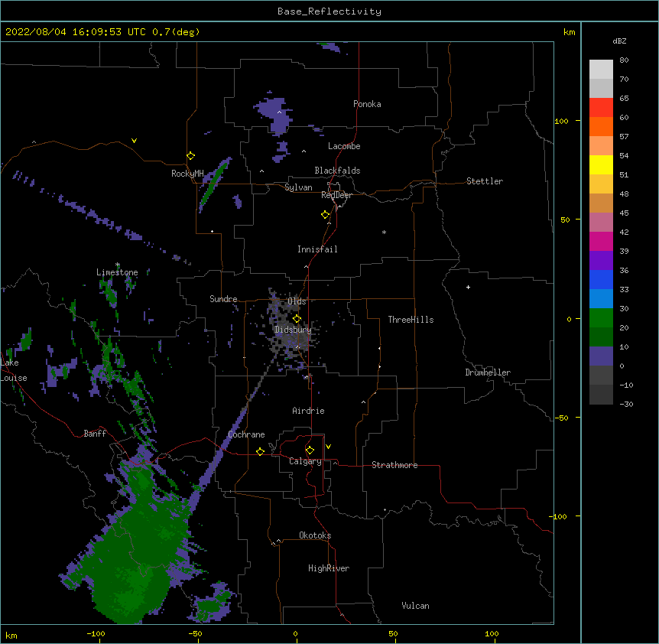Image resolution: width=659 pixels, height=644 pixels.
Task: Select the dark green 10-20 dBZ swatch
Action: (601, 337)
